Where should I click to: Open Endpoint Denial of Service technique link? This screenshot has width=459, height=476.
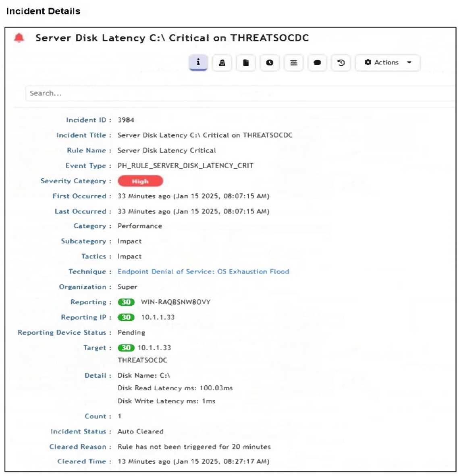pyautogui.click(x=202, y=271)
